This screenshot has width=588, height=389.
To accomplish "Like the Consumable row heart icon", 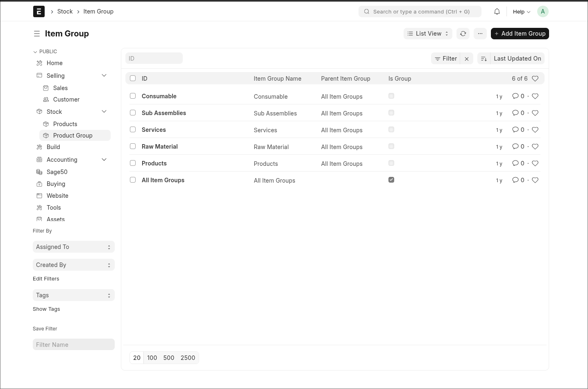I will (535, 96).
